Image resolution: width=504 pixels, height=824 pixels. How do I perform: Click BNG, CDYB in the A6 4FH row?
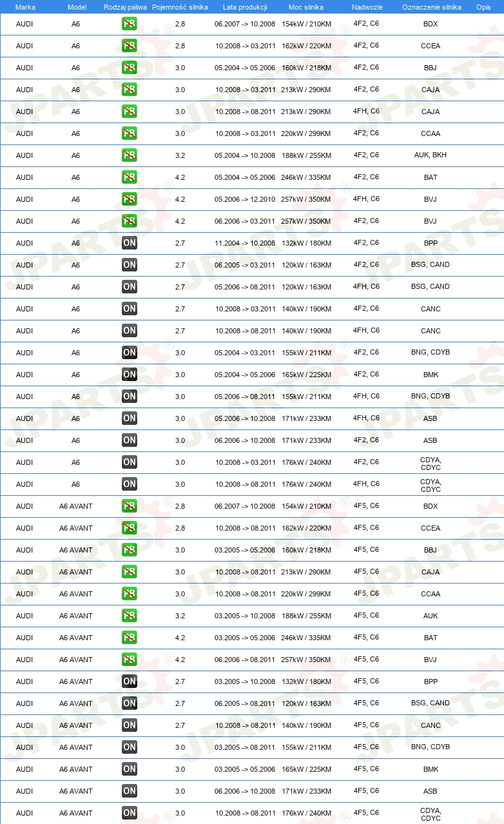(431, 397)
